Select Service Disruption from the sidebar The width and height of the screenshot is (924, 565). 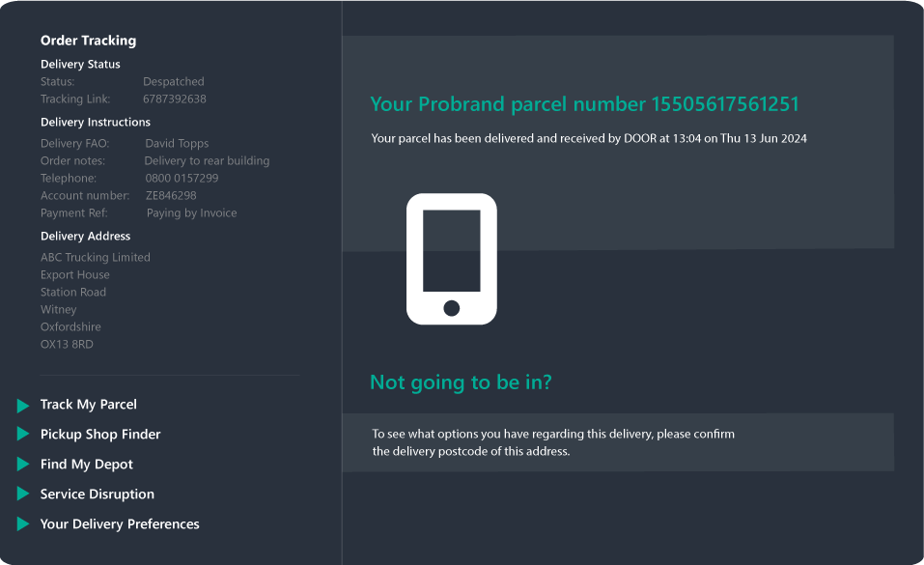point(97,494)
